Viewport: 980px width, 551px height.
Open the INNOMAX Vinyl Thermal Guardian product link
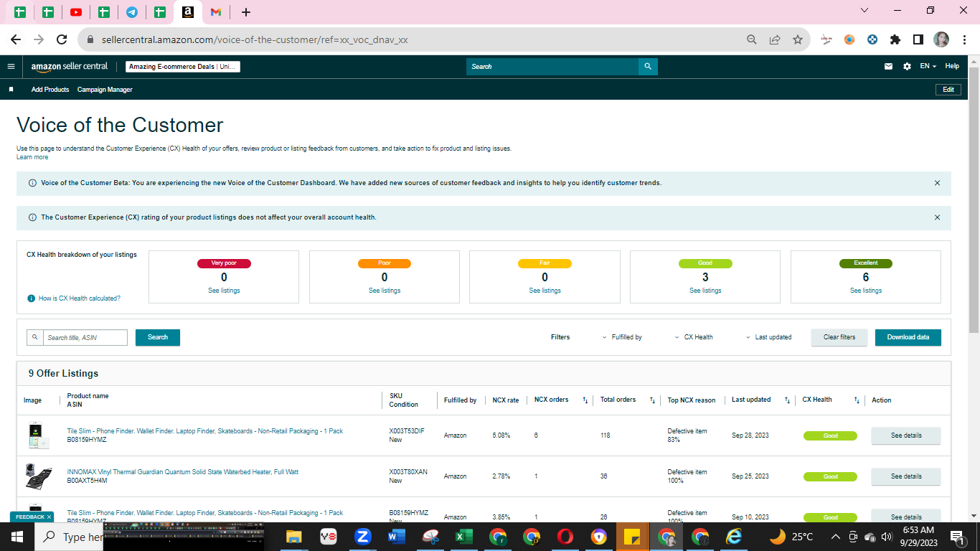point(183,472)
